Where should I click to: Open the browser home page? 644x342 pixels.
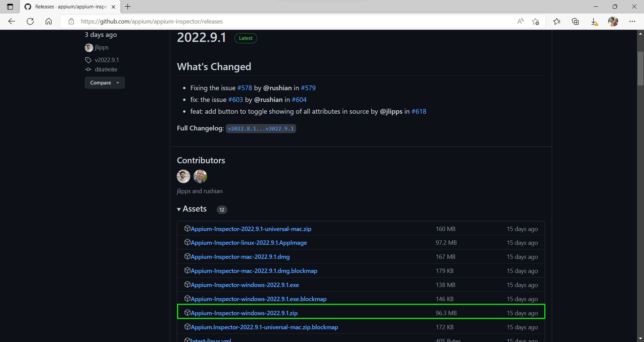(49, 21)
